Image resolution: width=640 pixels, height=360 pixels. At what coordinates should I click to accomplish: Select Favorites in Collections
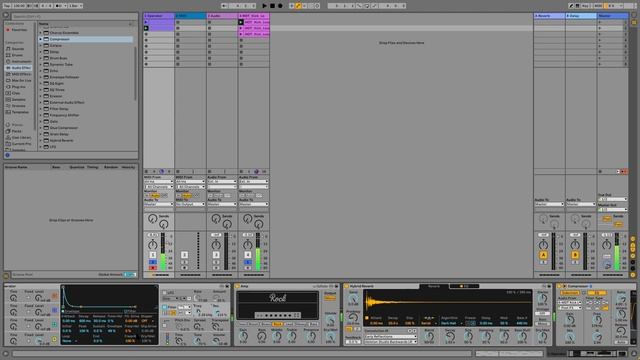point(17,30)
